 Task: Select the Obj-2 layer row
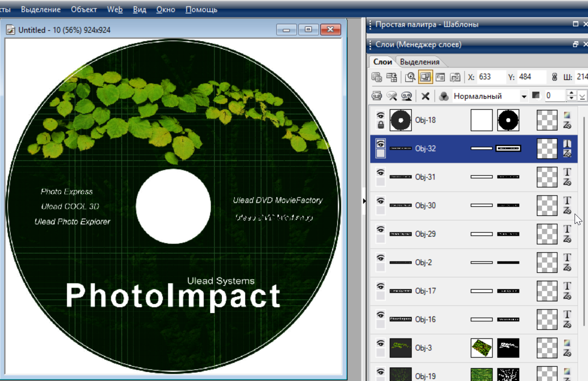pyautogui.click(x=474, y=262)
